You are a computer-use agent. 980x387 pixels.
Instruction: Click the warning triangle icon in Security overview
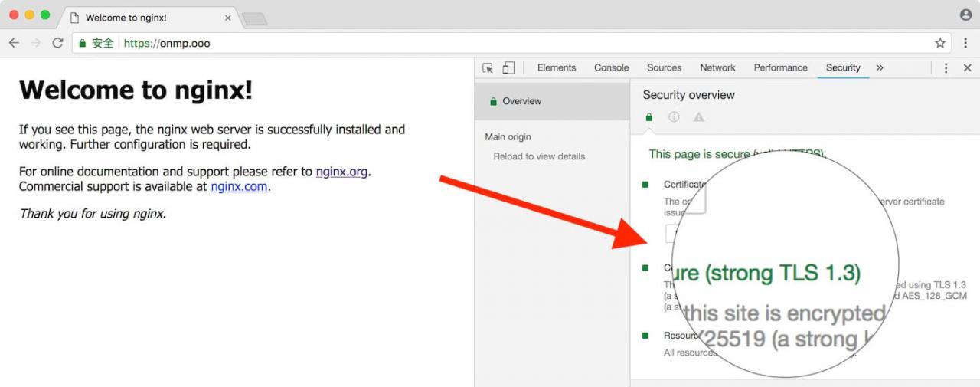click(698, 117)
